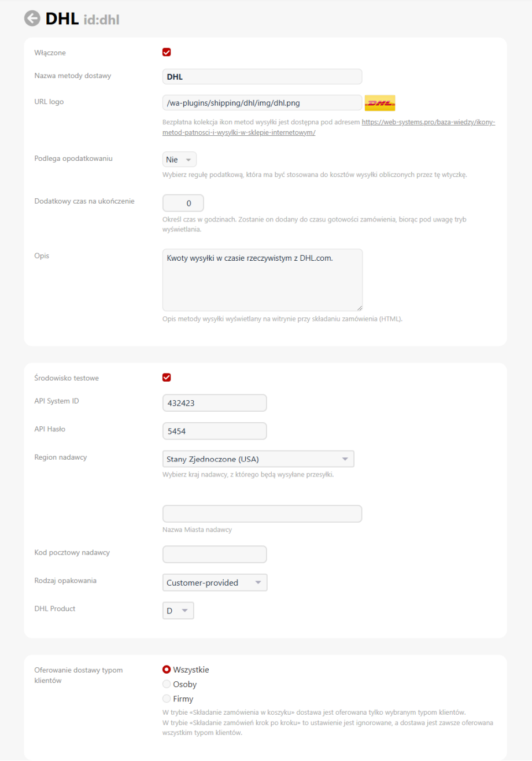Toggle the Środowisko testowe checkbox
Screen dimensions: 532x761
click(167, 378)
